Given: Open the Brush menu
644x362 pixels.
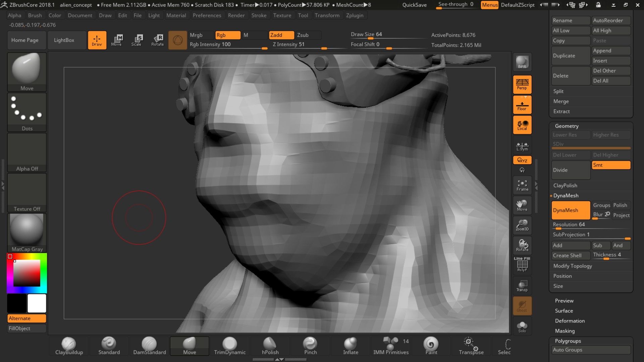Looking at the screenshot, I should pos(35,15).
